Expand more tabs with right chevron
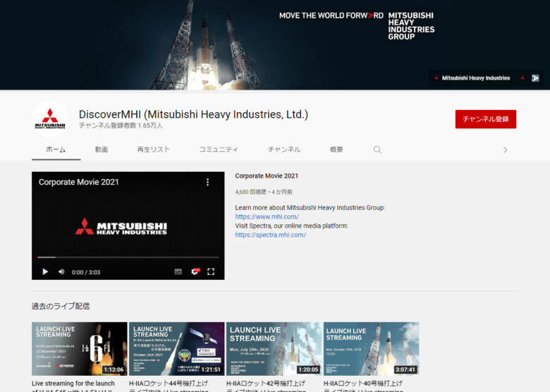The image size is (550, 392). (x=505, y=150)
